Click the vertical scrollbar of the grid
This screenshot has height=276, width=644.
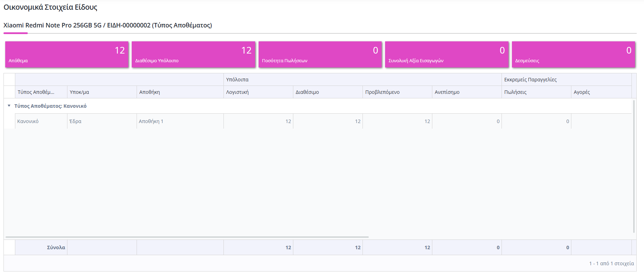[x=634, y=166]
